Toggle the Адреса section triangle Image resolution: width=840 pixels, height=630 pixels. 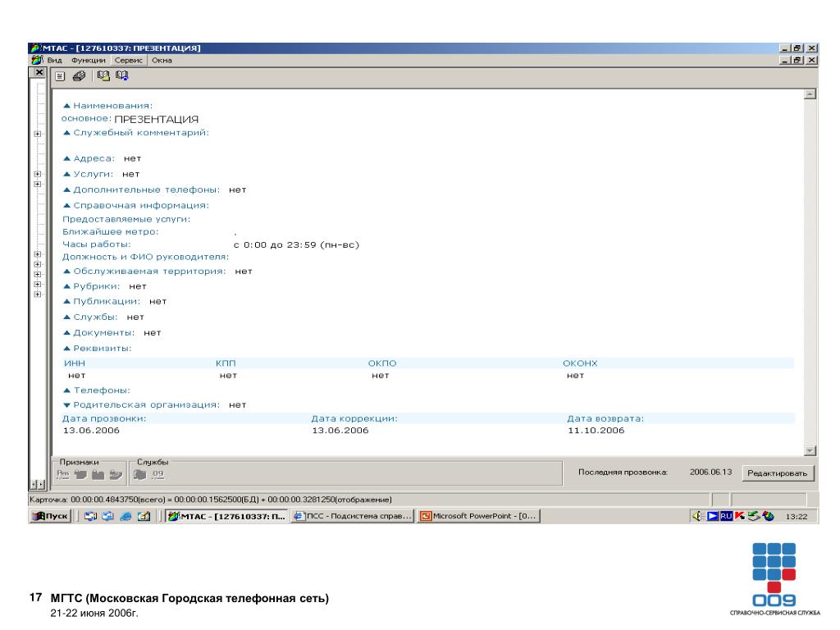67,158
